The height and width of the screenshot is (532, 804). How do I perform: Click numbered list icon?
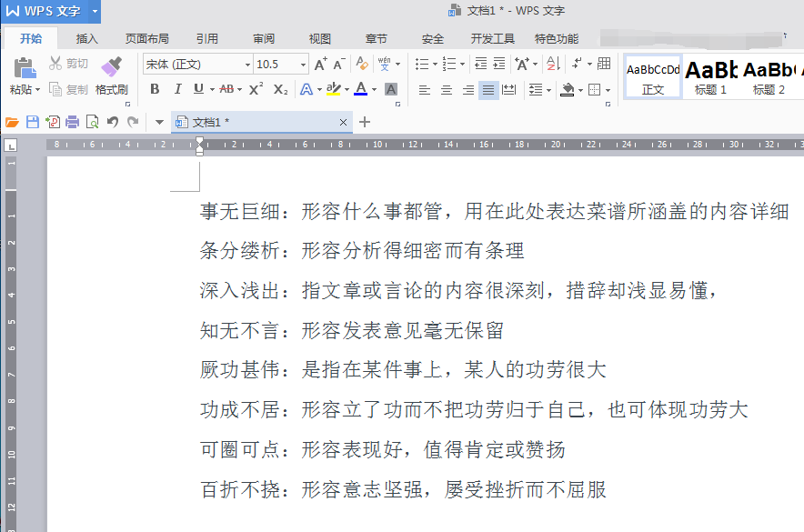(x=449, y=64)
